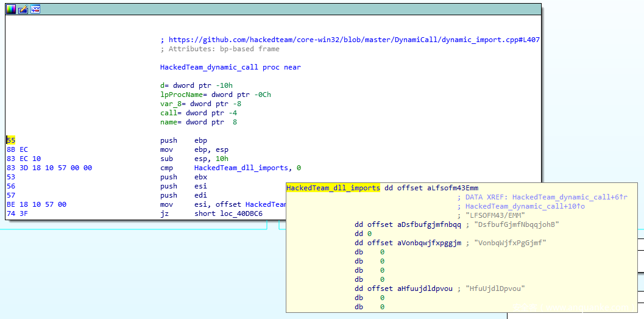The height and width of the screenshot is (319, 644).
Task: Click the 'sub esp, 10h' instruction
Action: point(194,159)
